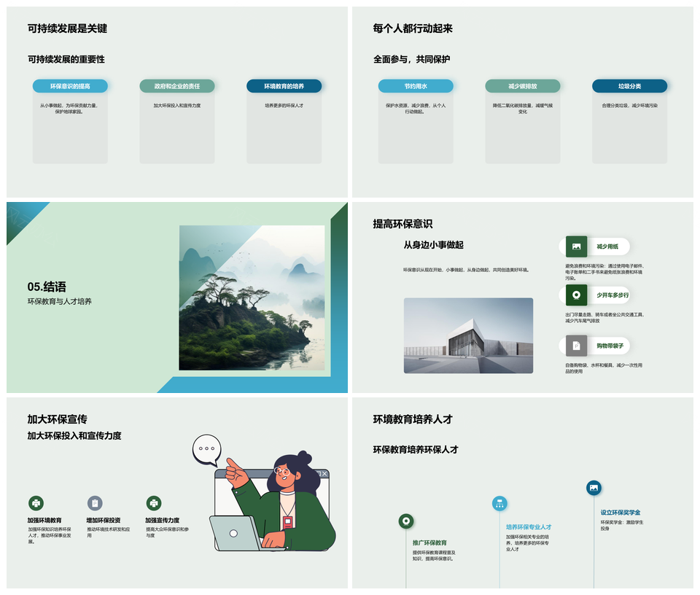This screenshot has height=595, width=700.
Task: Select the printer icon above 加强宣传力度
Action: click(x=154, y=503)
